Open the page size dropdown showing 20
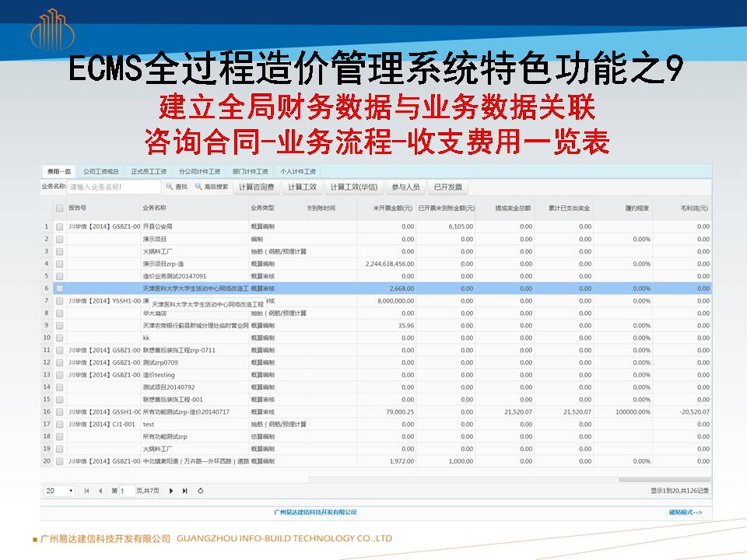Image resolution: width=747 pixels, height=560 pixels. [x=59, y=491]
